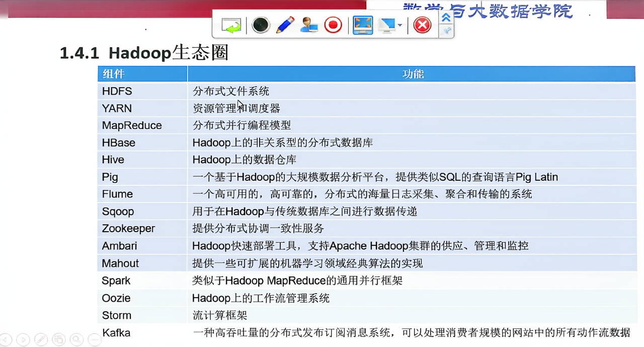Open the slideshow pen tools icon

(x=41, y=339)
